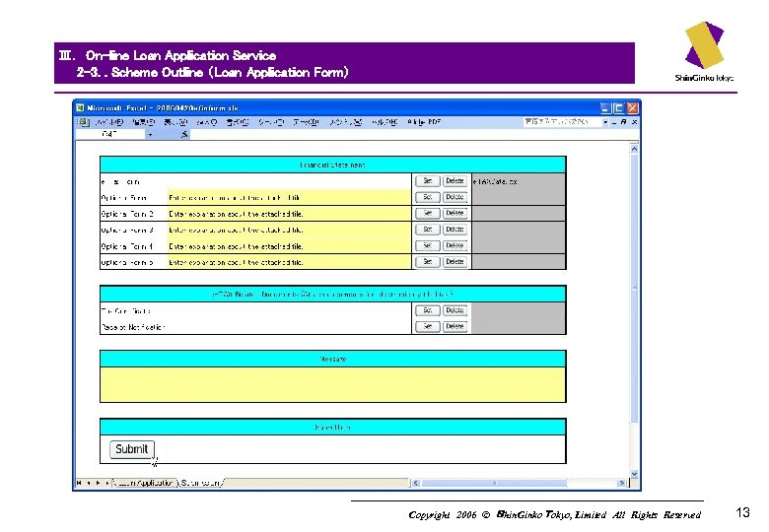Open the ヘルプ (Help) menu
The height and width of the screenshot is (532, 769).
pos(384,122)
